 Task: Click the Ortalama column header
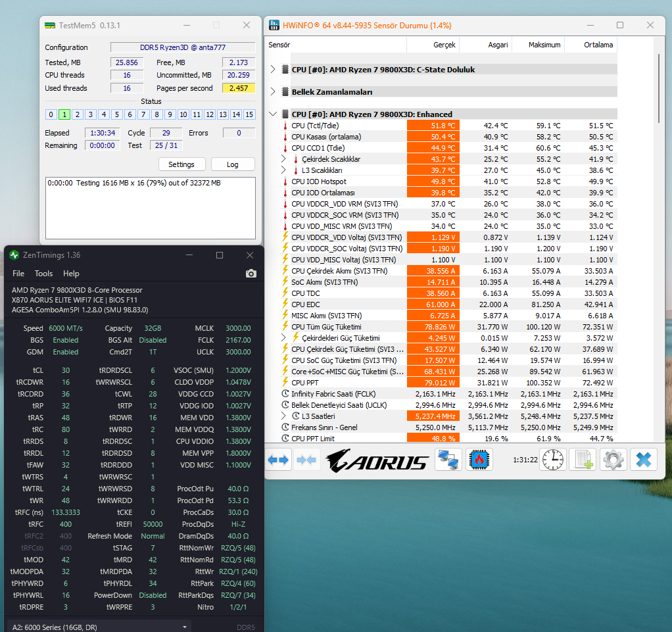(591, 45)
